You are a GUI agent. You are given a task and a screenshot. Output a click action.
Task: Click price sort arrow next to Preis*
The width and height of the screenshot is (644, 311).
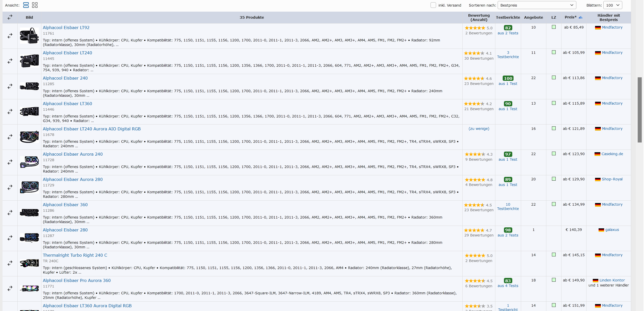580,17
